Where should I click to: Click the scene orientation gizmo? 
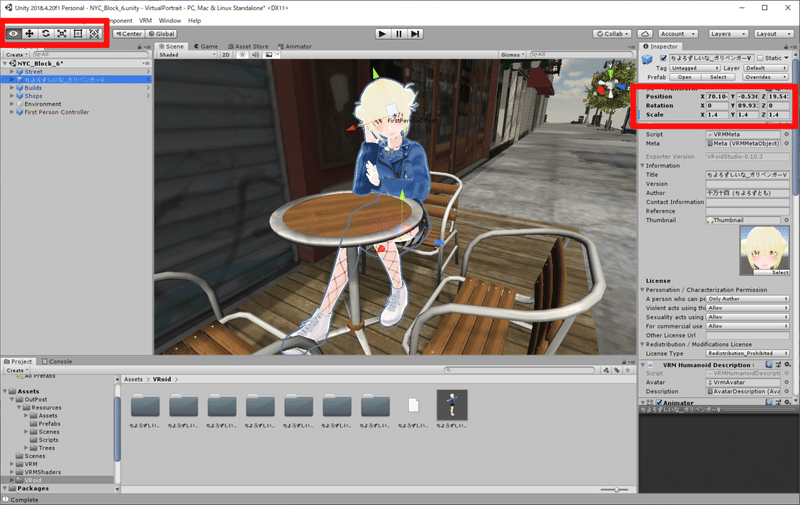click(x=609, y=87)
